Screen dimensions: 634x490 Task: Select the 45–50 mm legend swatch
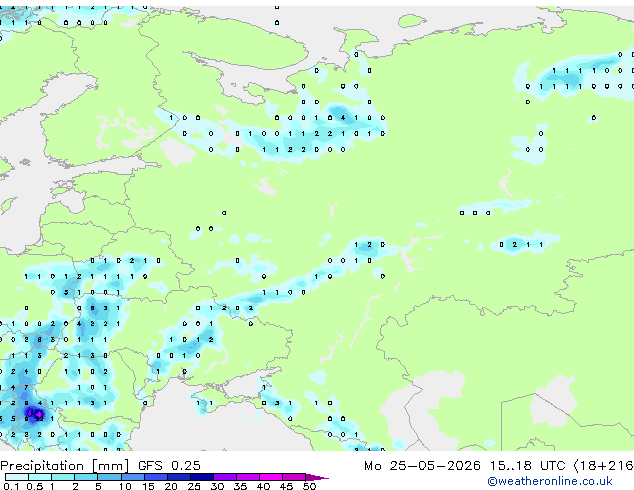point(294,477)
